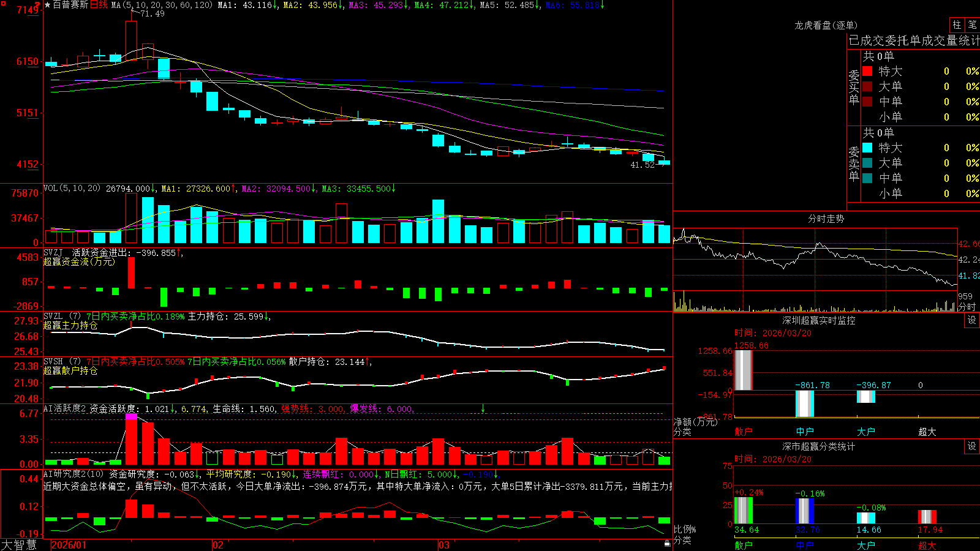Click the 深市超赢分类统计 title
This screenshot has height=551, width=980.
818,446
